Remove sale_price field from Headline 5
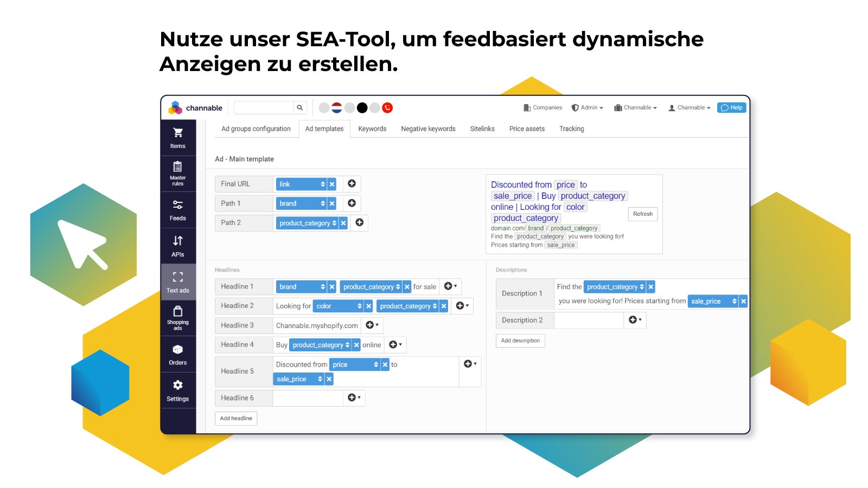868x488 pixels. click(x=329, y=379)
